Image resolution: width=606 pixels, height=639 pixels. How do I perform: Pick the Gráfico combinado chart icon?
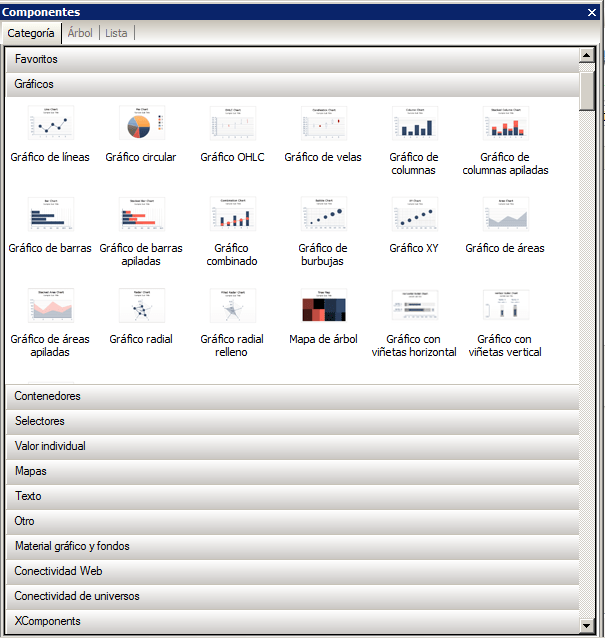232,215
